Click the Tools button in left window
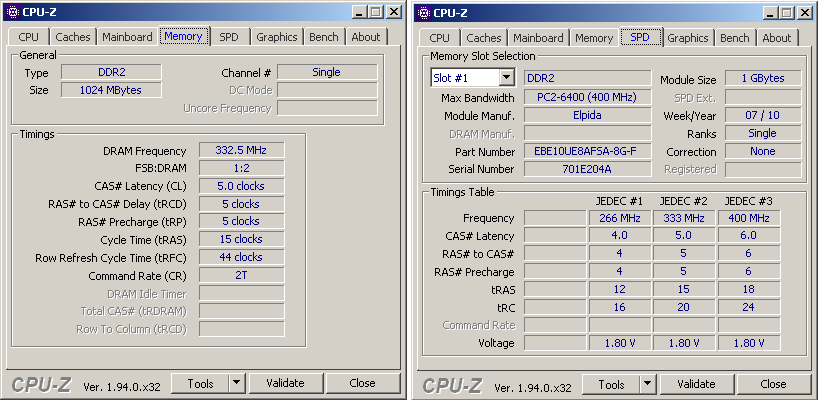Viewport: 819px width, 400px height. [201, 384]
